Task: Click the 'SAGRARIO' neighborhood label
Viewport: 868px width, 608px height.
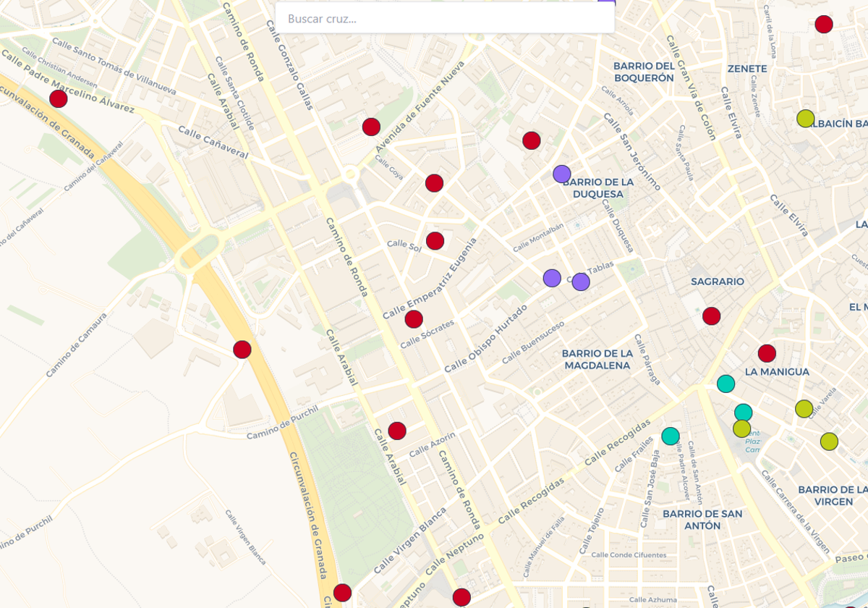Action: (x=718, y=282)
